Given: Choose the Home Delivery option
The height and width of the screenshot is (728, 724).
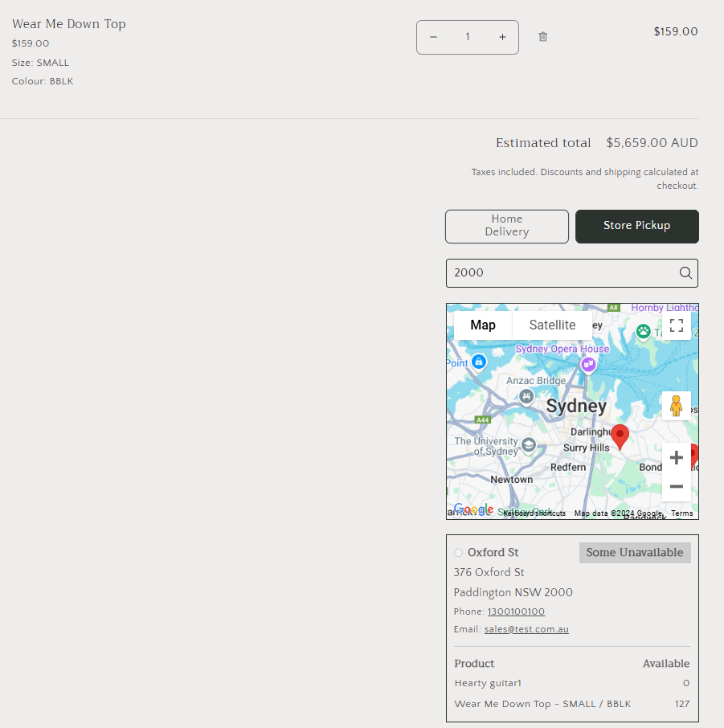Looking at the screenshot, I should click(507, 226).
